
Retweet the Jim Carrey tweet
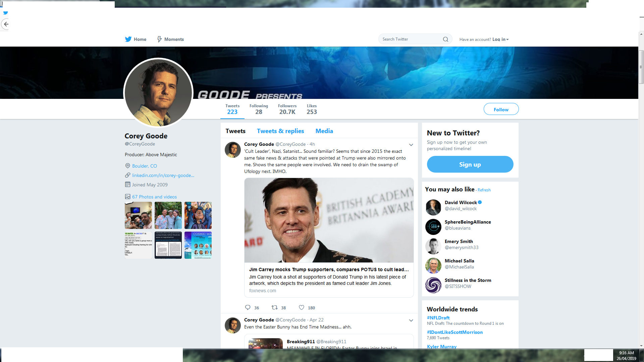(x=274, y=307)
